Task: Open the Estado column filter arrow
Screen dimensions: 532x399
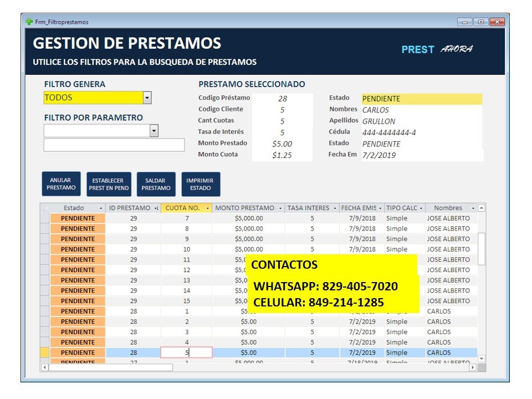Action: click(101, 208)
